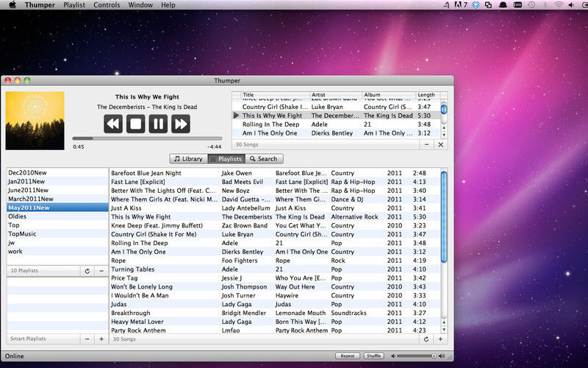This screenshot has width=588, height=368.
Task: Refresh the playlists list
Action: point(87,271)
